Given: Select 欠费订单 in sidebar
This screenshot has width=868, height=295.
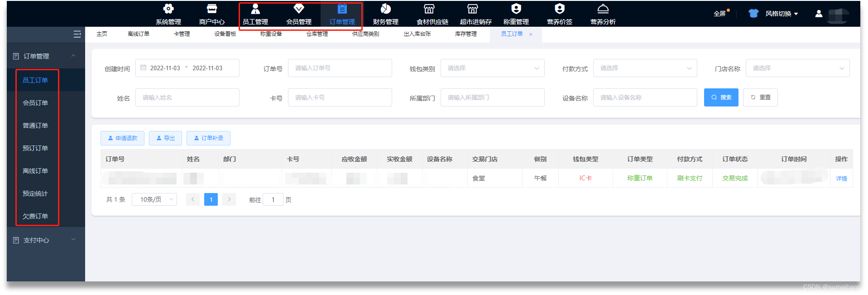Looking at the screenshot, I should coord(35,216).
